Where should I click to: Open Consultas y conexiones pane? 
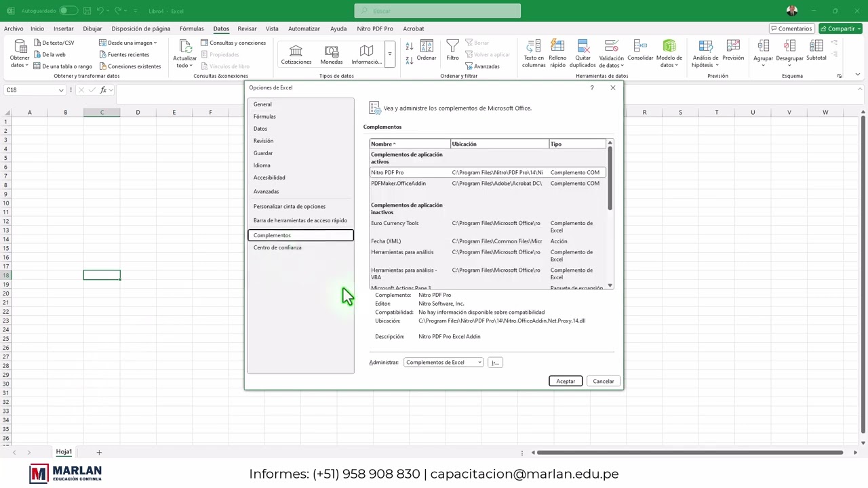click(233, 43)
